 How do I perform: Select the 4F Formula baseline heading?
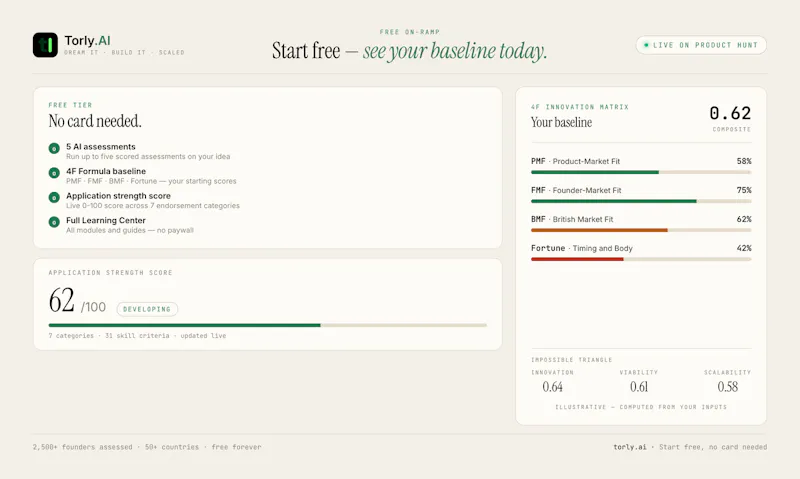click(106, 171)
